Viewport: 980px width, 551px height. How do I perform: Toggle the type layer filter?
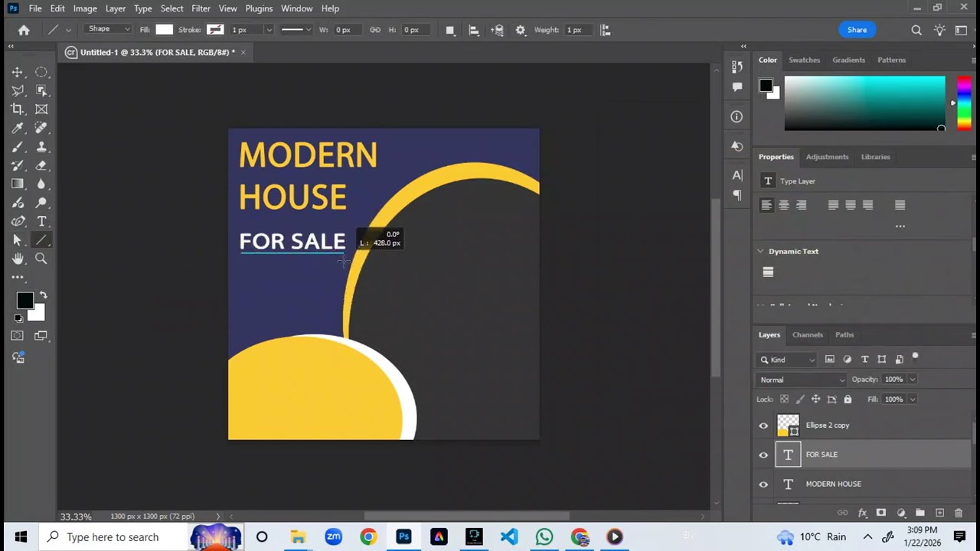click(x=864, y=359)
